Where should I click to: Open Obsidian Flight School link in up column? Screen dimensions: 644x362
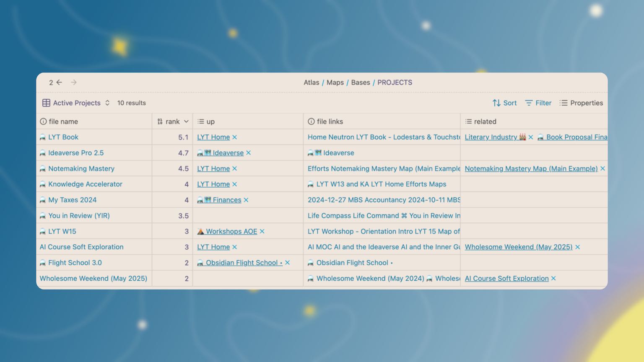[x=240, y=263]
